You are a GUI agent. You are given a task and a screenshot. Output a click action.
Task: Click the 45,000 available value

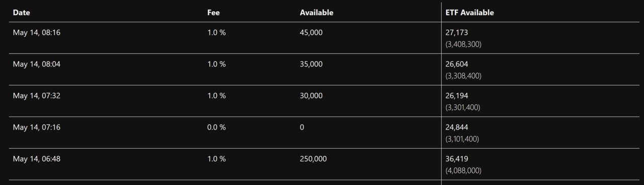pyautogui.click(x=311, y=32)
